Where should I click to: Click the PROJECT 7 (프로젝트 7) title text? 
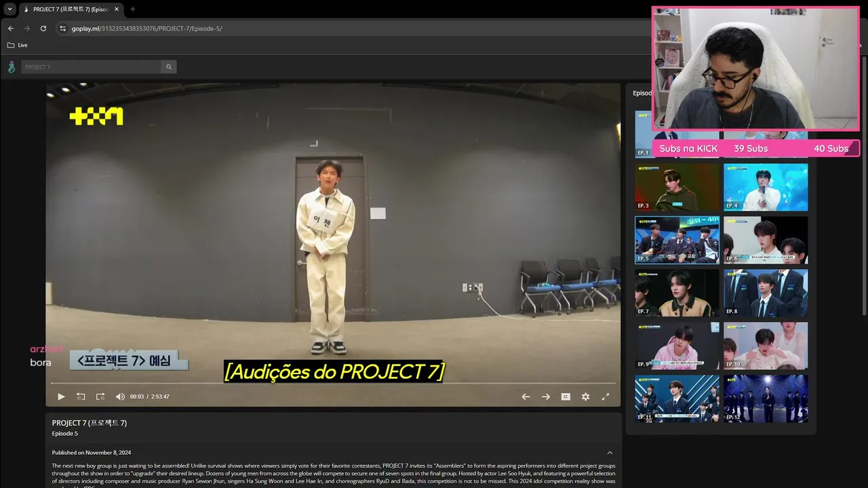tap(90, 423)
